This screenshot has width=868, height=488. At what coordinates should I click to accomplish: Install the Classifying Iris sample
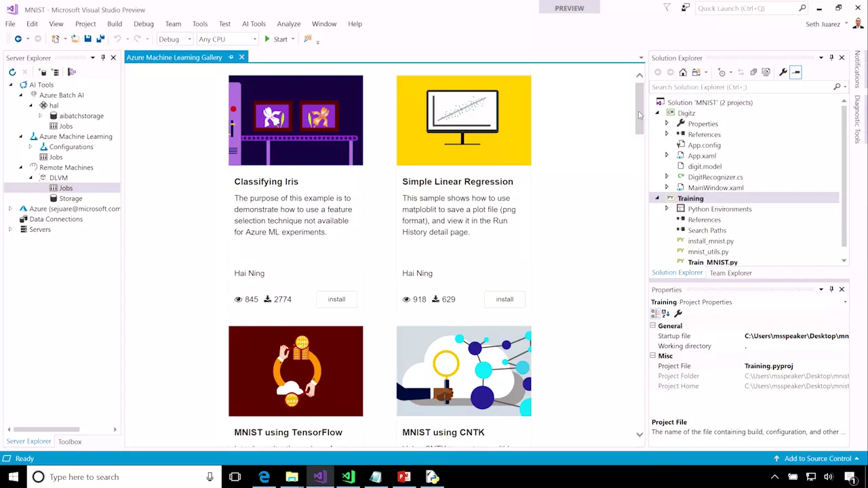pyautogui.click(x=336, y=299)
